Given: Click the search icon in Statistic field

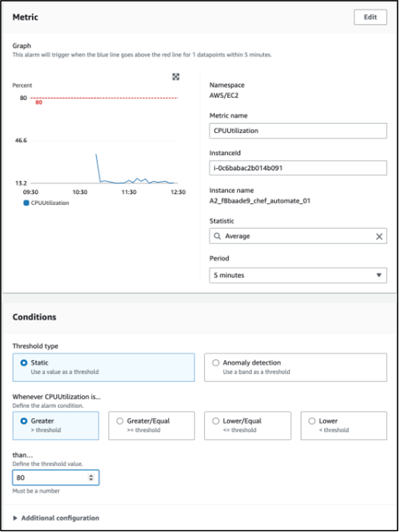Looking at the screenshot, I should (x=217, y=236).
